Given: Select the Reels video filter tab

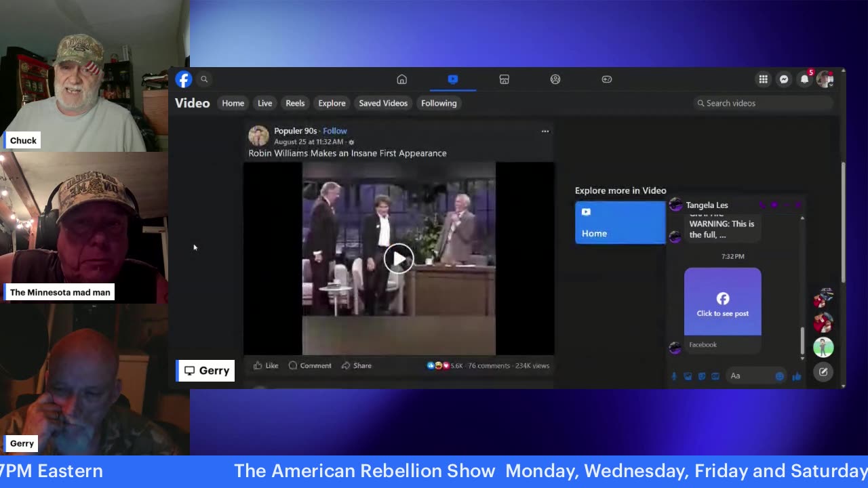Looking at the screenshot, I should click(x=295, y=103).
